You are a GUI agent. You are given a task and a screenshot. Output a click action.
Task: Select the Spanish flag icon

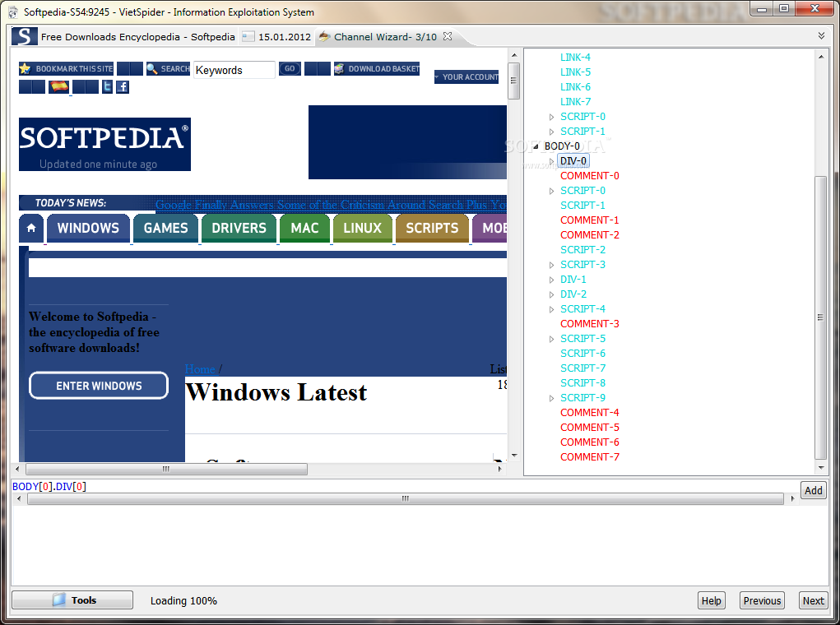(x=59, y=86)
